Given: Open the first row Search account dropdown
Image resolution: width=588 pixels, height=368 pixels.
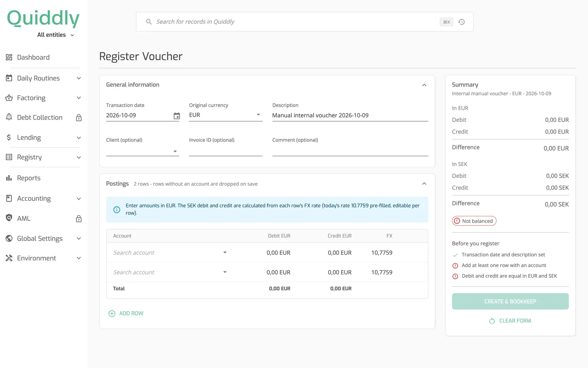Looking at the screenshot, I should pos(170,253).
